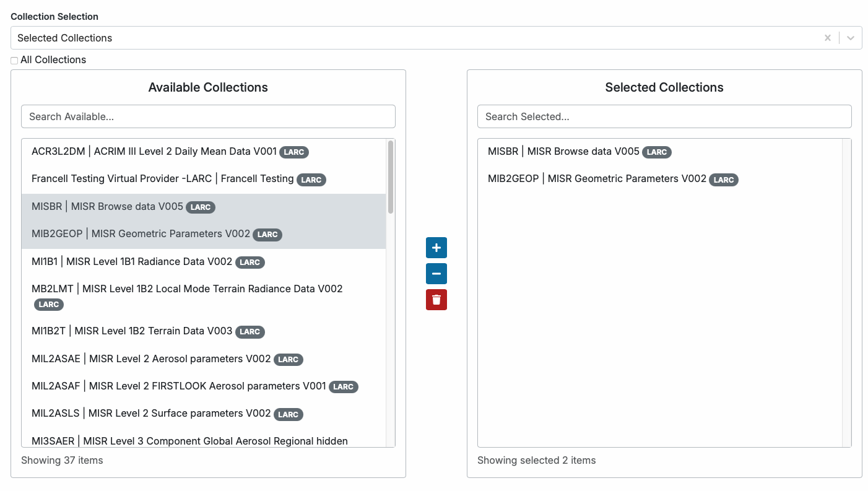
Task: Click the Search Available input field
Action: pyautogui.click(x=208, y=116)
